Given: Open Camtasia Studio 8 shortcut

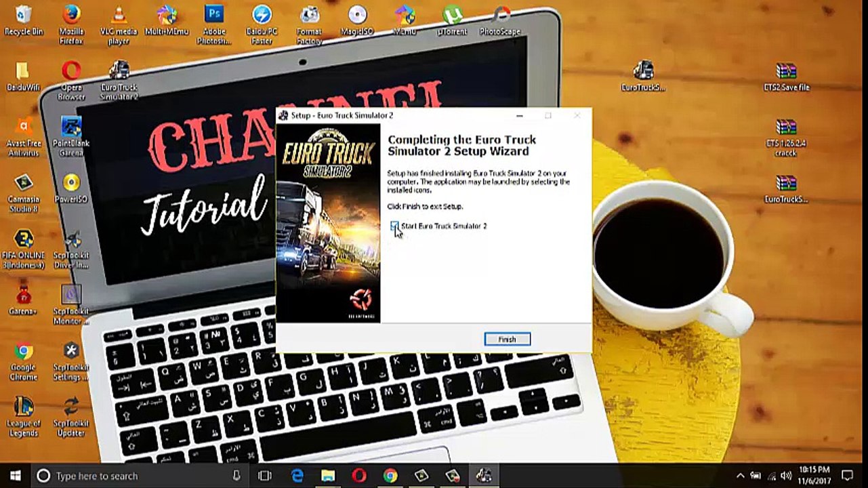Looking at the screenshot, I should pyautogui.click(x=24, y=193).
